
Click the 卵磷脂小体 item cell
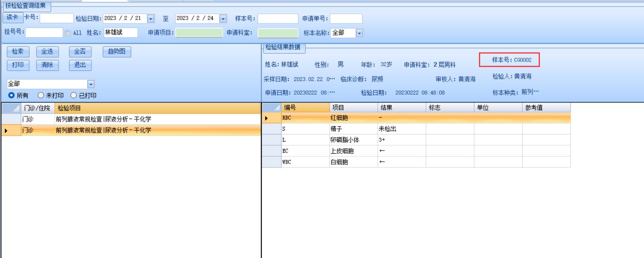(x=354, y=140)
